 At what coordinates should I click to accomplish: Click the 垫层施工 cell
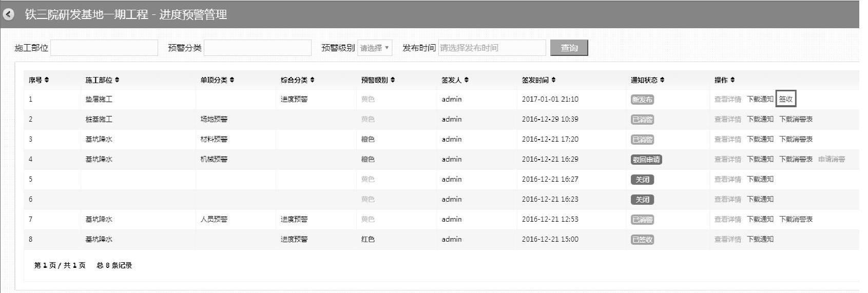tap(99, 100)
